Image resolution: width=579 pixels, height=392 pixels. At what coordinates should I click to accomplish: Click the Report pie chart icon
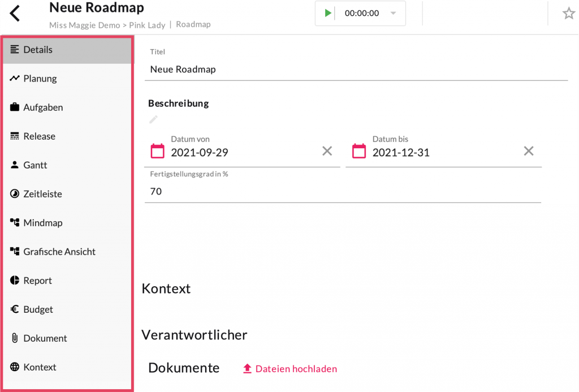(x=15, y=281)
